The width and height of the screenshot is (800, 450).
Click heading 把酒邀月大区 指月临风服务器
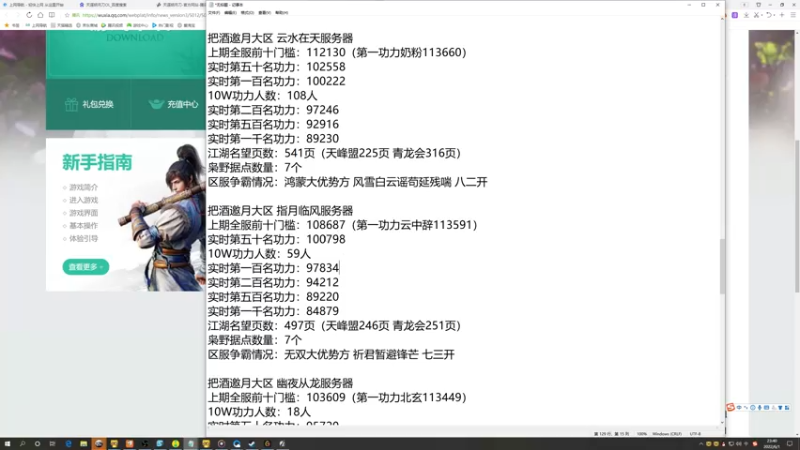[280, 210]
